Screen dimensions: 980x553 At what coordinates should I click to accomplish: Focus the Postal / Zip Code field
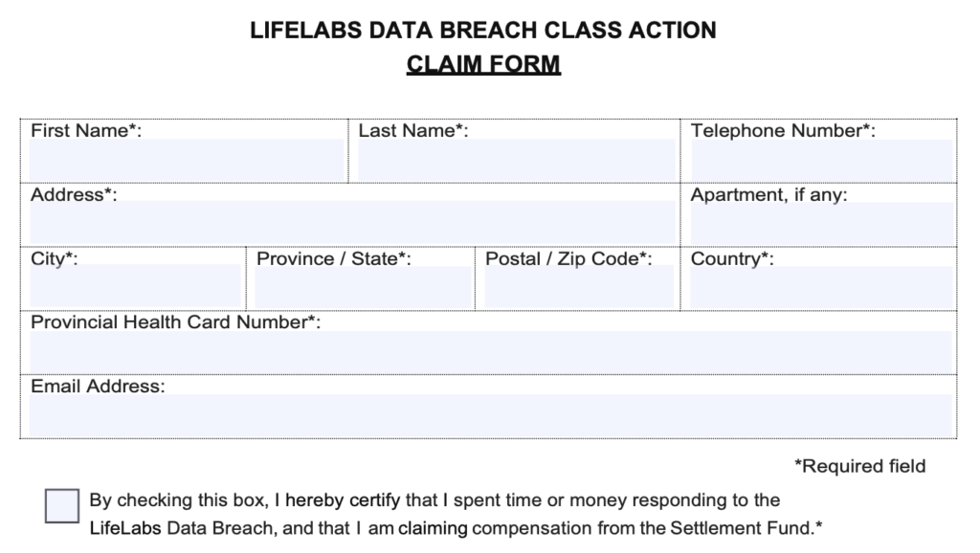click(x=579, y=287)
